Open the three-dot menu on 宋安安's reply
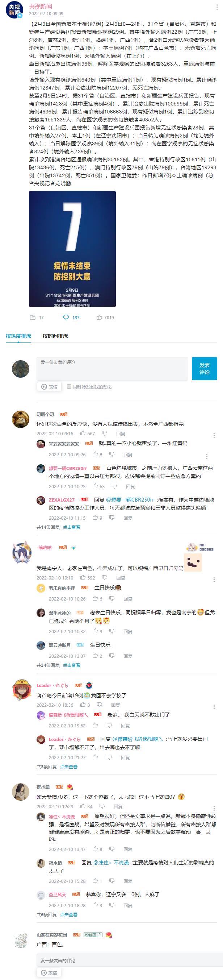Image resolution: width=223 pixels, height=980 pixels. 207,457
